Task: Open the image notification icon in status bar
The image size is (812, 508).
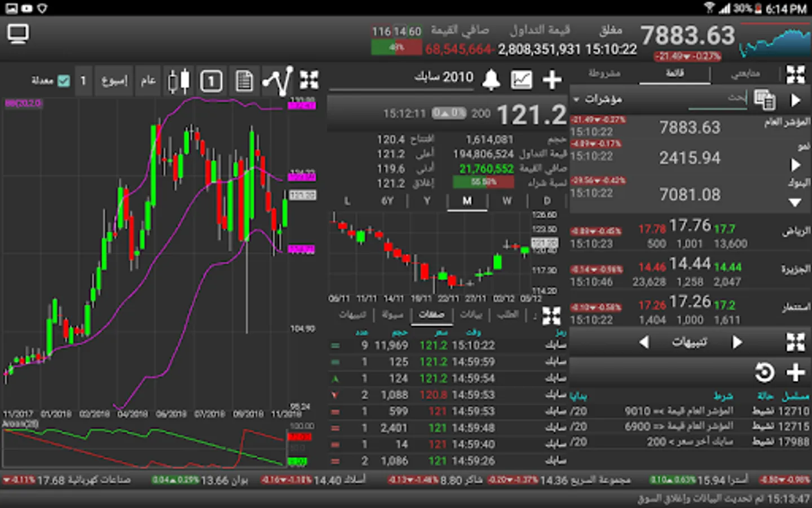Action: coord(11,8)
